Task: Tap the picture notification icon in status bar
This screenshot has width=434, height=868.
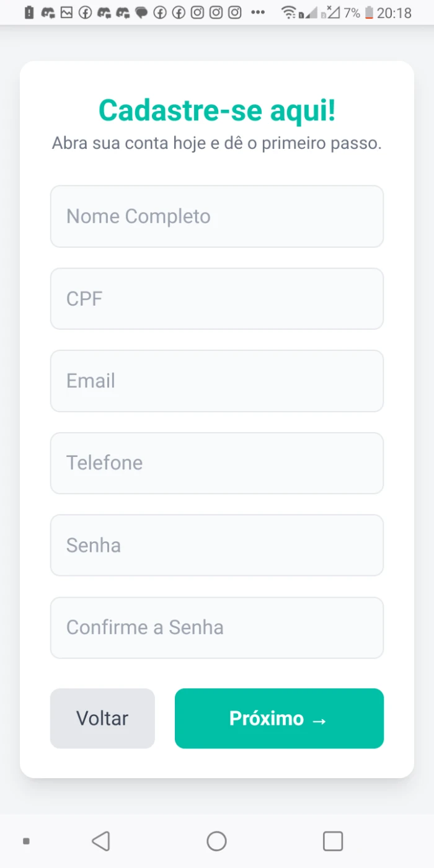Action: click(66, 12)
